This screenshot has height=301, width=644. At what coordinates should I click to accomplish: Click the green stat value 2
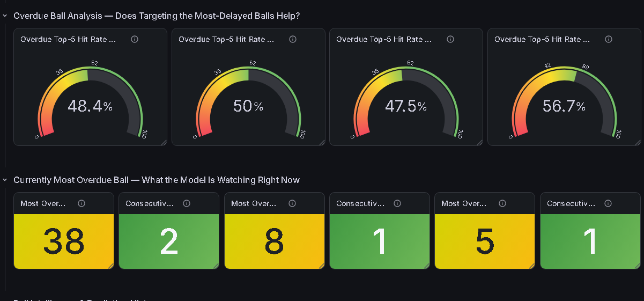[169, 241]
